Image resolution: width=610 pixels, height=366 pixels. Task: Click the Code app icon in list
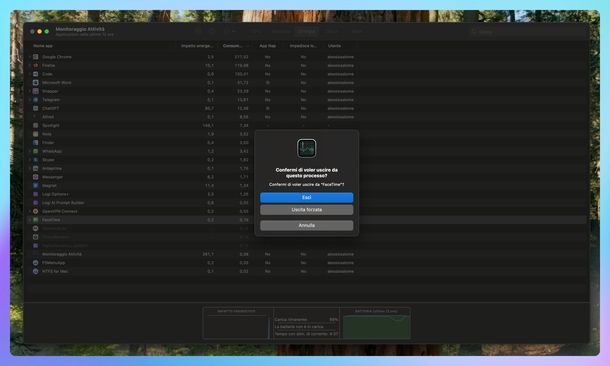35,74
